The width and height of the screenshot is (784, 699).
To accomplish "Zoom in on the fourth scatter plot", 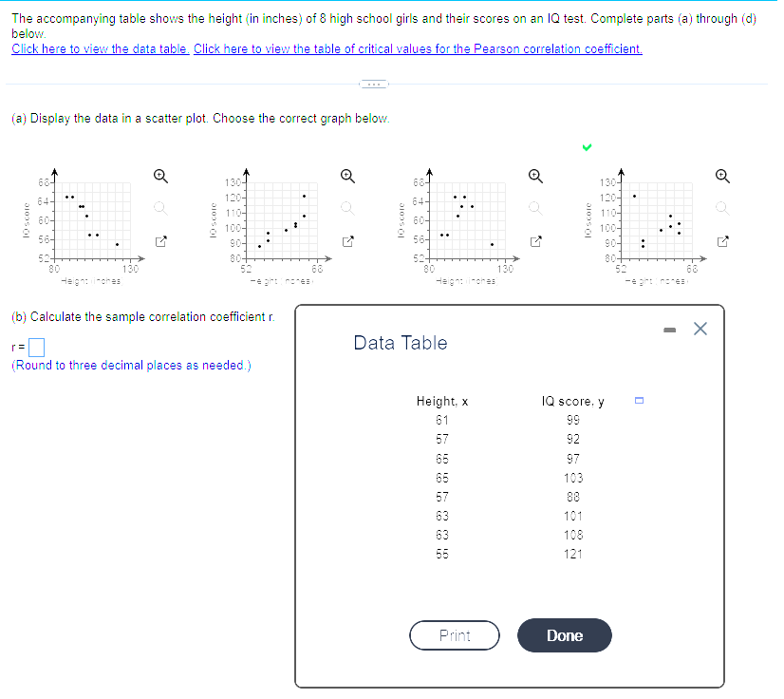I will click(722, 177).
